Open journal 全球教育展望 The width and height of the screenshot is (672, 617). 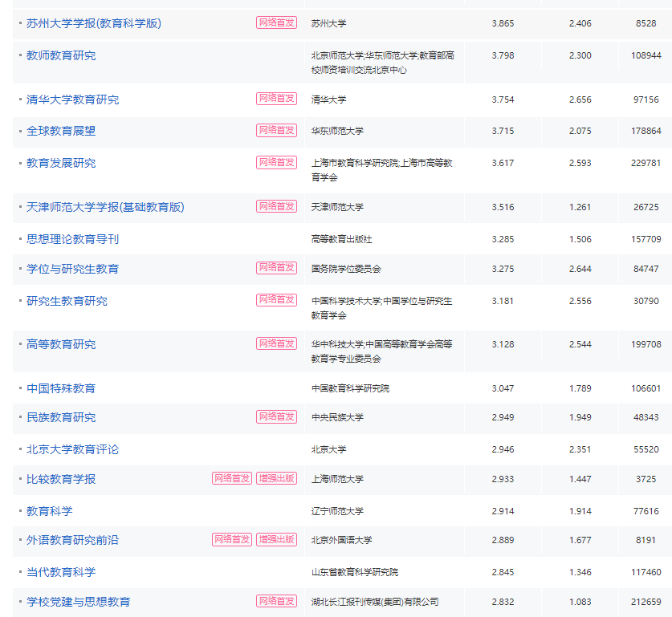pos(61,131)
